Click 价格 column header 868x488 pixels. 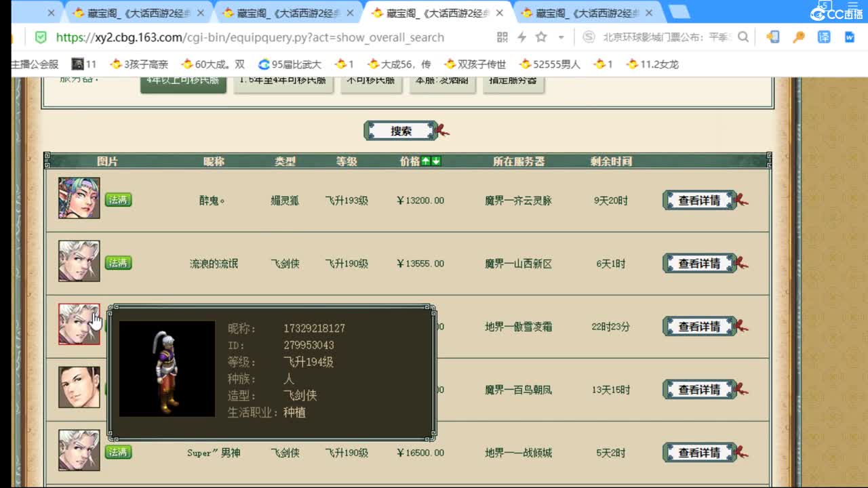(x=410, y=161)
